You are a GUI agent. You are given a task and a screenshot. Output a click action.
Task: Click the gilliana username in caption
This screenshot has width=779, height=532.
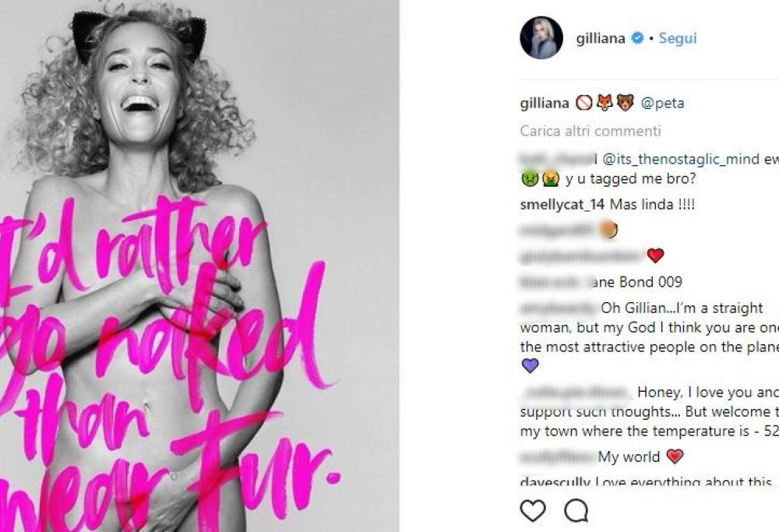point(545,103)
